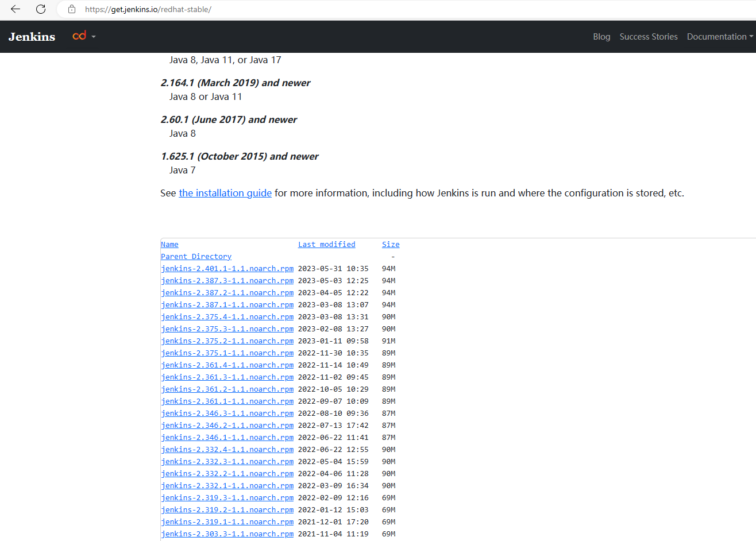This screenshot has width=756, height=541.
Task: Download jenkins-2.346.2-1.1.noarch.rpm
Action: pyautogui.click(x=227, y=426)
